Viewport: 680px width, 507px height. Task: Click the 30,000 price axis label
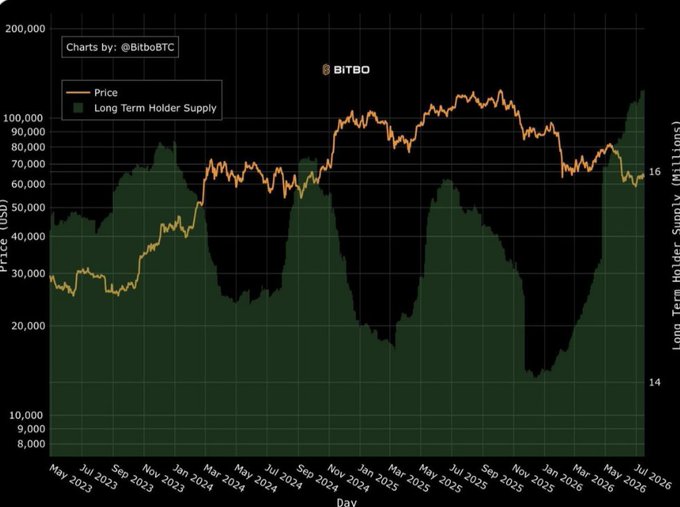click(x=27, y=273)
